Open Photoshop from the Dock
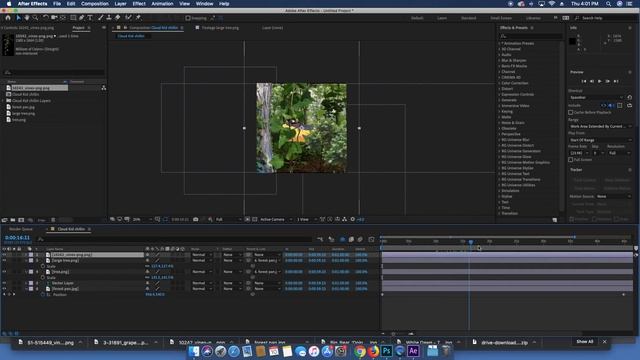The width and height of the screenshot is (640, 360). [x=387, y=351]
